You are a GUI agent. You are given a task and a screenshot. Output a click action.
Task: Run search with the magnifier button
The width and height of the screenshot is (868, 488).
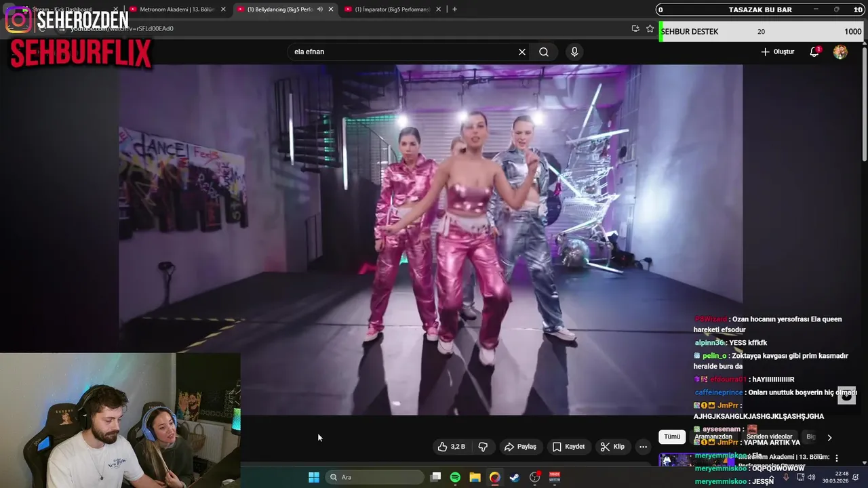[x=544, y=52]
